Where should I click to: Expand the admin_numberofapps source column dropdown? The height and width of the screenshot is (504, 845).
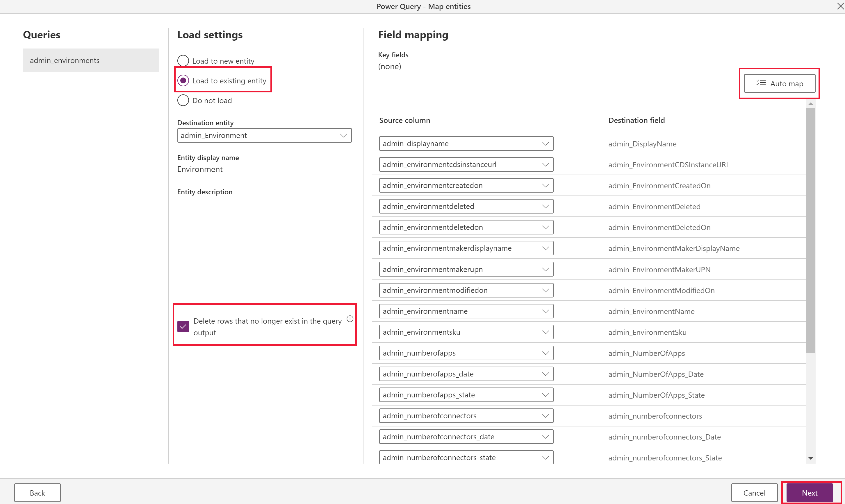[x=544, y=353]
